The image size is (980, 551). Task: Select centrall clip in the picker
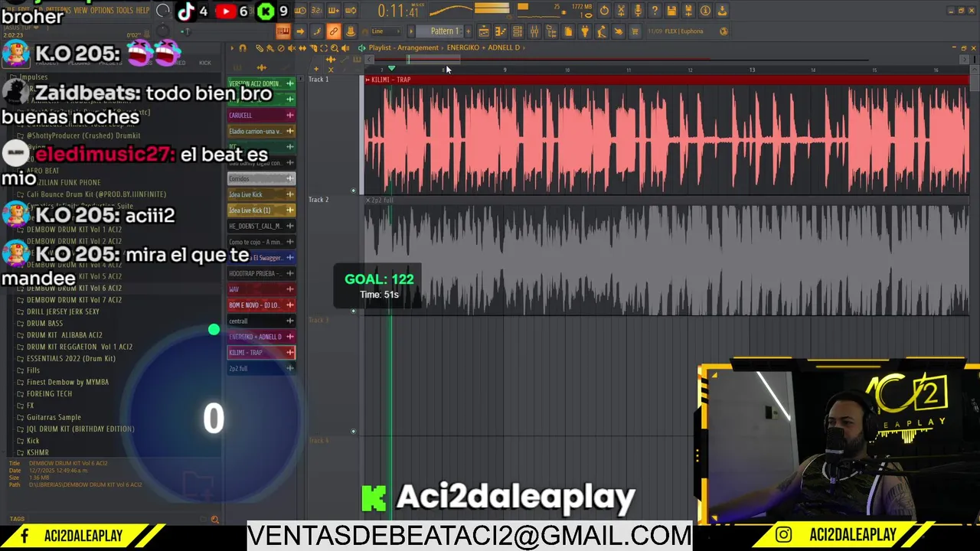tap(261, 321)
